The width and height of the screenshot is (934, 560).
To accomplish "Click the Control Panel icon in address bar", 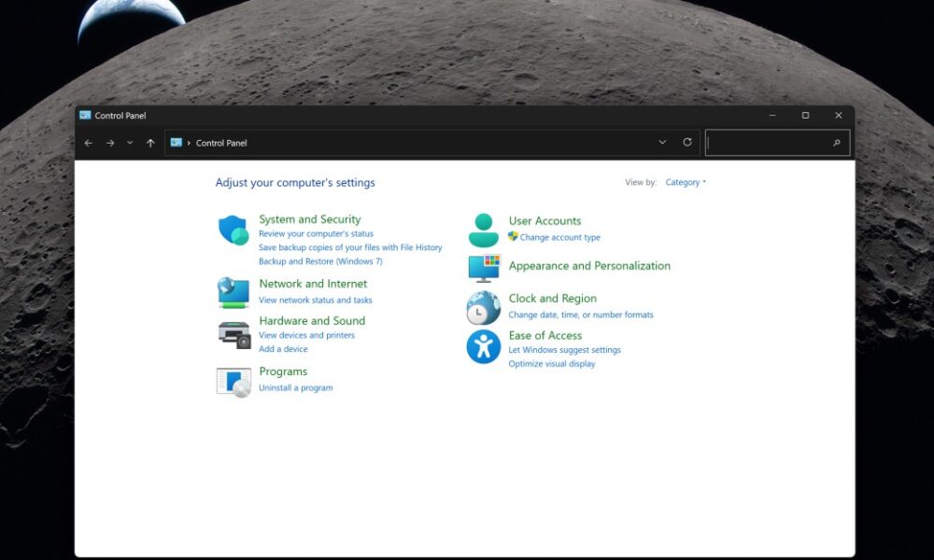I will [x=177, y=142].
